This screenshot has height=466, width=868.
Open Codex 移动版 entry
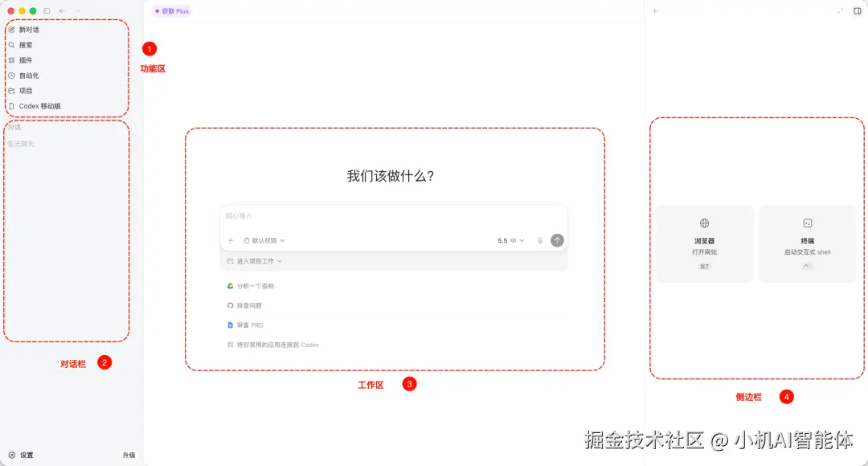coord(35,106)
